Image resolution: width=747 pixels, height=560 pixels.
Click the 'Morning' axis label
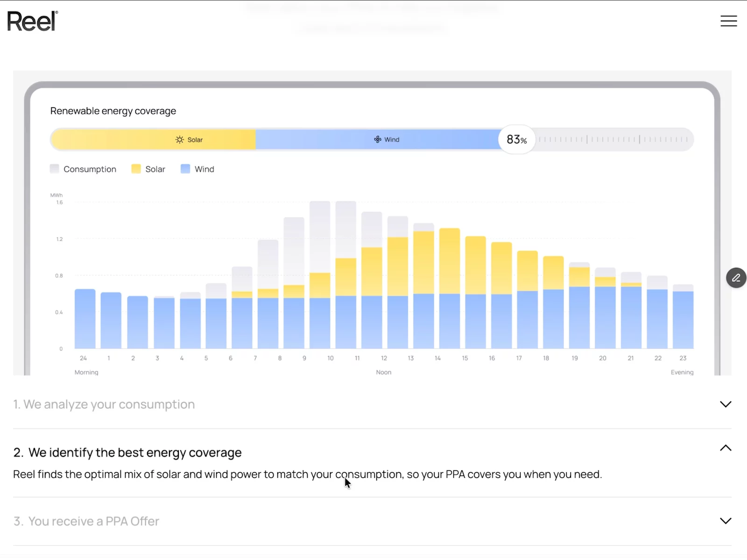[x=86, y=372]
